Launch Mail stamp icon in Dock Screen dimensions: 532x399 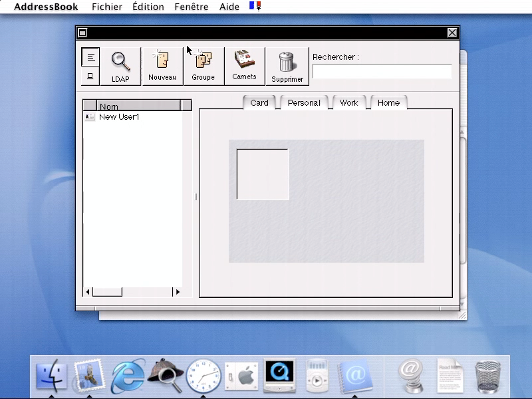click(90, 376)
